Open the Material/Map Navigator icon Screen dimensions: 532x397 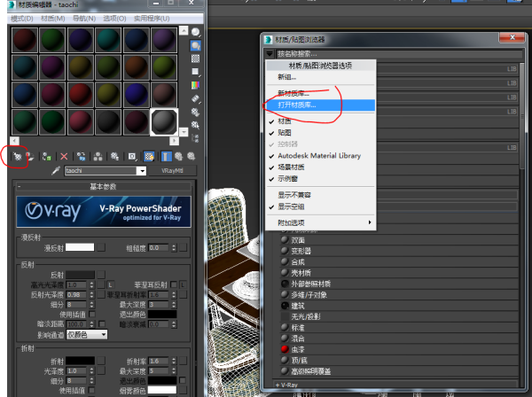point(195,138)
